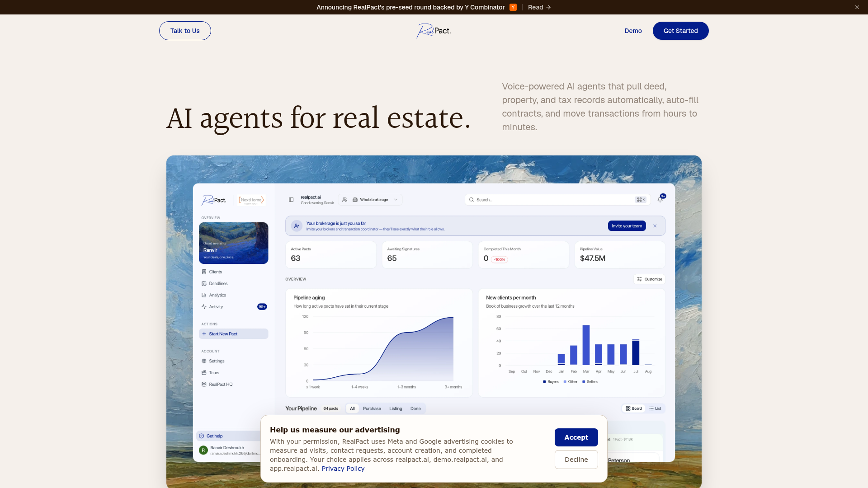Select the All pipeline tab
This screenshot has height=488, width=868.
352,408
